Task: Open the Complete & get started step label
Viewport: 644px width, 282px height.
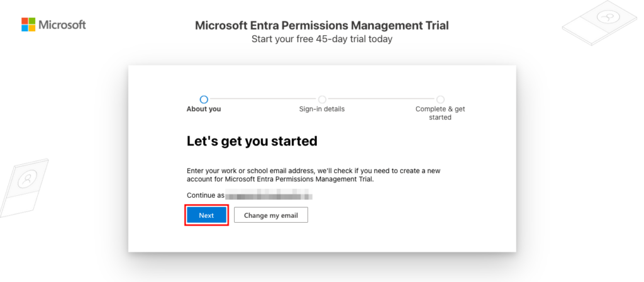Action: (x=440, y=113)
